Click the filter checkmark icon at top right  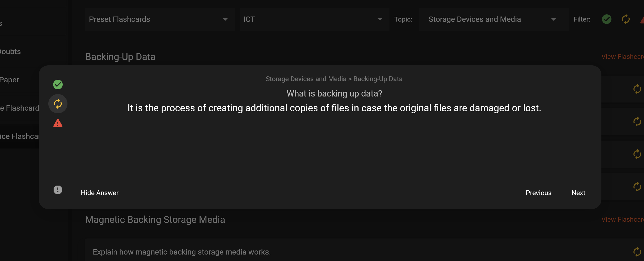[x=607, y=19]
